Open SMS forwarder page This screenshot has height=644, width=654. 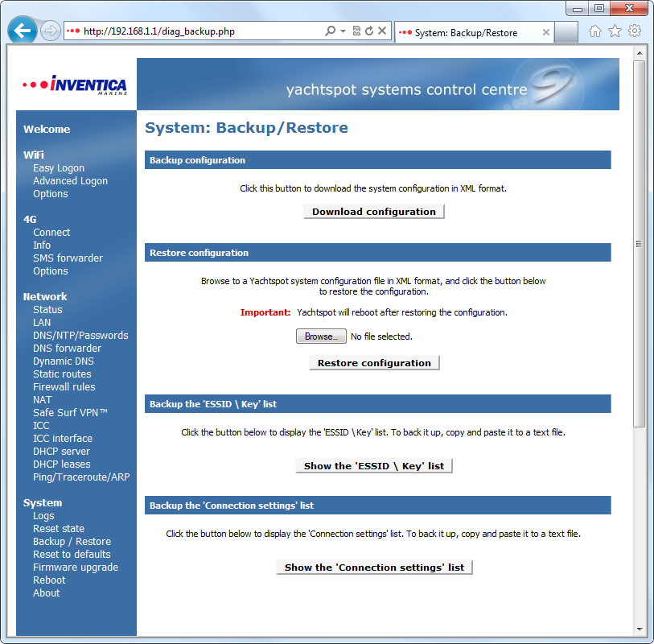68,258
